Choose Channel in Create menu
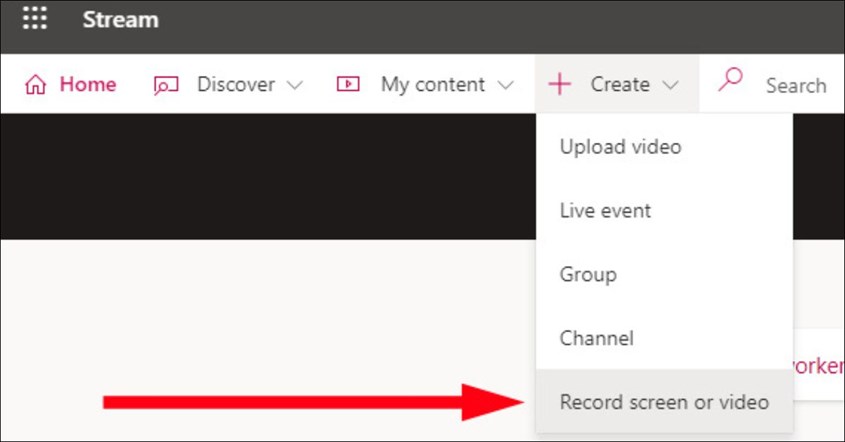845x442 pixels. coord(664,338)
